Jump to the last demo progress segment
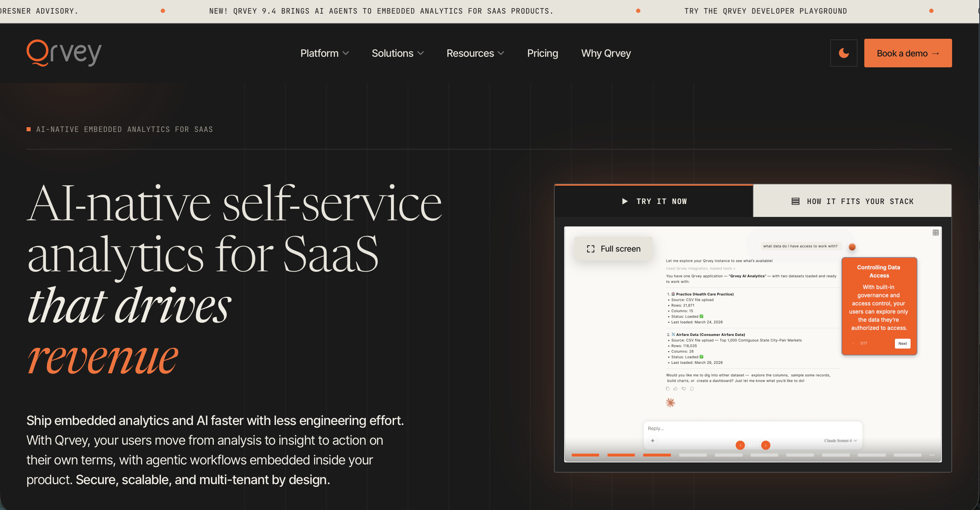 click(907, 455)
